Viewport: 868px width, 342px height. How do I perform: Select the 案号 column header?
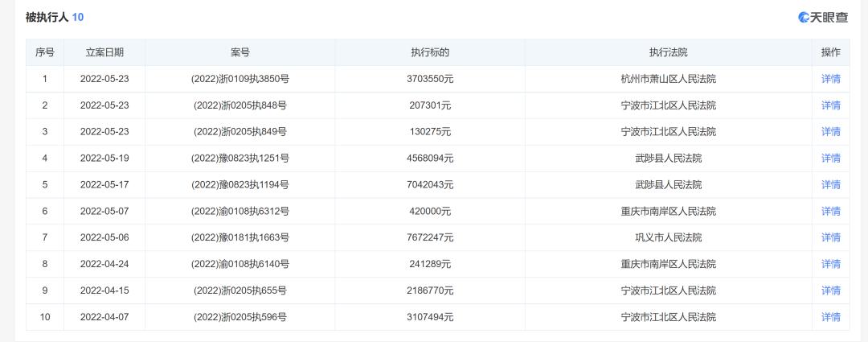point(240,52)
